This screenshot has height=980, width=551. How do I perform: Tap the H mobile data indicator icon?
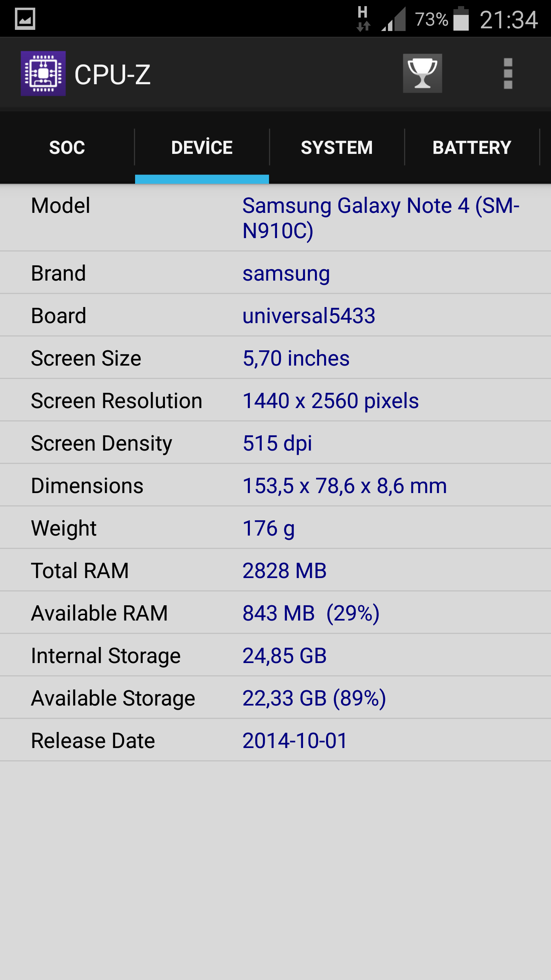click(x=363, y=18)
